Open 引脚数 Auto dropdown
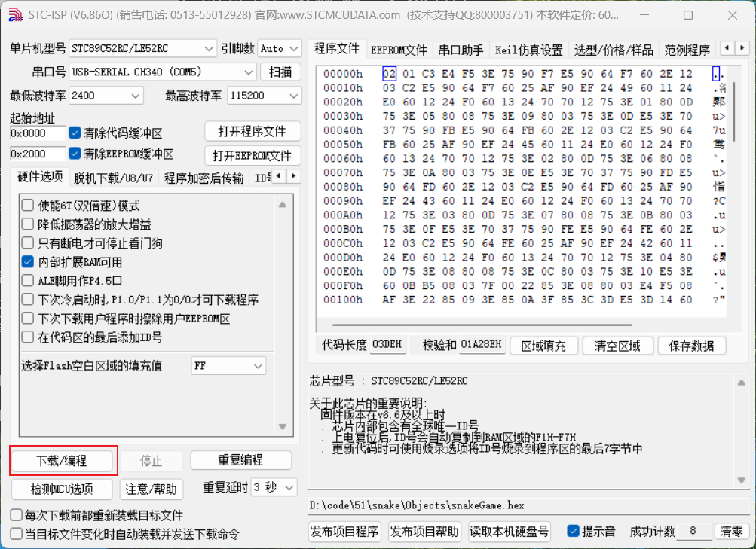Screen dimensions: 756x549 (x=280, y=49)
